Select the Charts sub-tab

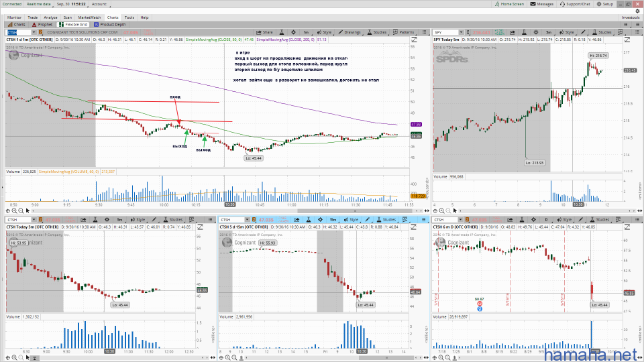pos(16,24)
